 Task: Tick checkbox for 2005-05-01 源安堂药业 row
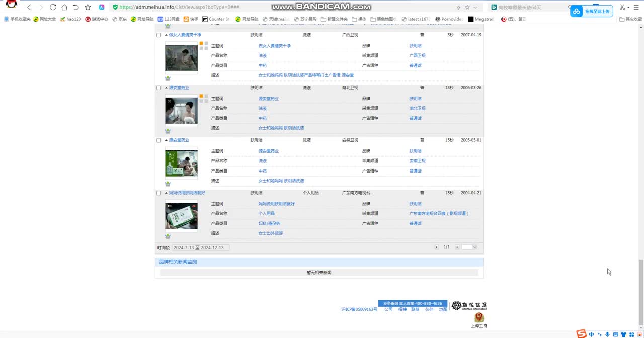(159, 140)
